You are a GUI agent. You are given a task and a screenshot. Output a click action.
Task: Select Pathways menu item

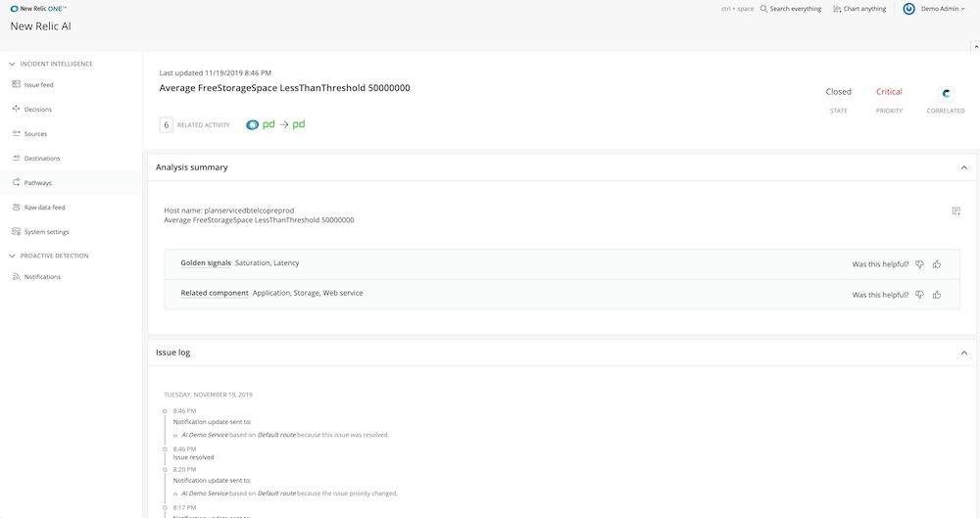(x=38, y=183)
